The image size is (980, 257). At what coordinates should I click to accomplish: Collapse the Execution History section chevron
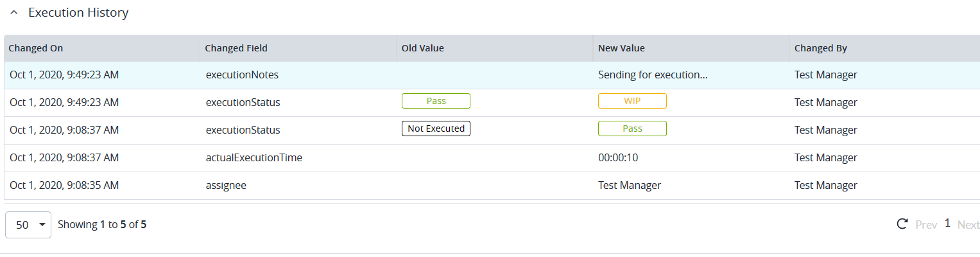pyautogui.click(x=14, y=13)
